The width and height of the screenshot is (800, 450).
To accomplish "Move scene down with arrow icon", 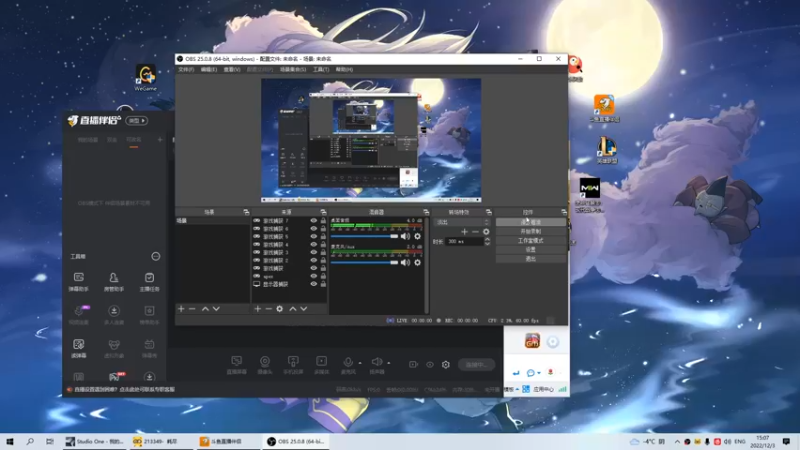I will pos(216,309).
